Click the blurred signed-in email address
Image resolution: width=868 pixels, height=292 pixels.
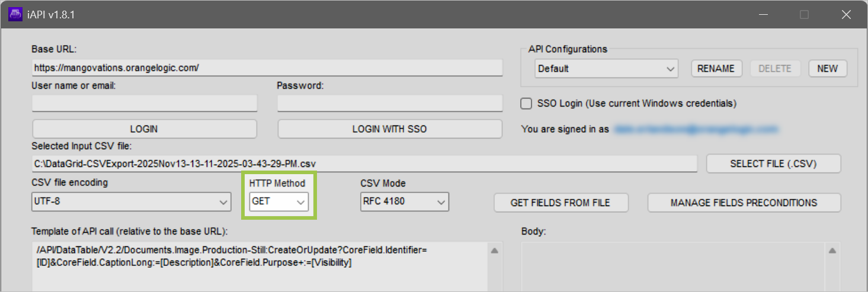tap(695, 129)
